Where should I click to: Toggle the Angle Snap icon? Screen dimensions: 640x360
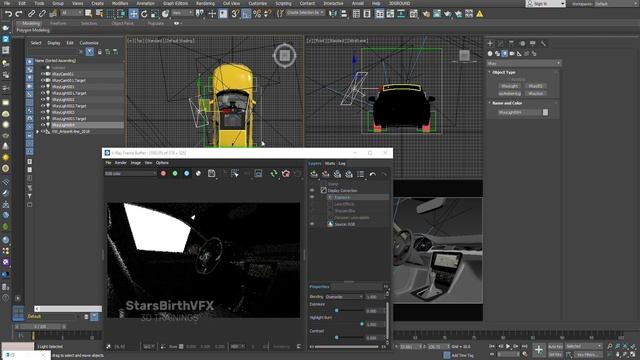246,14
